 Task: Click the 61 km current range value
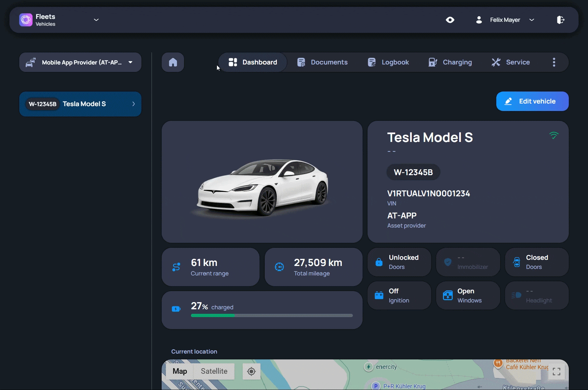coord(204,262)
